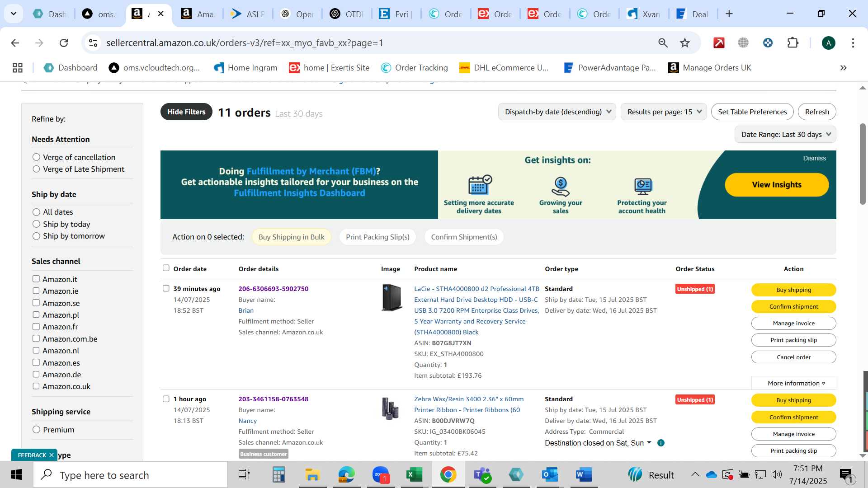Image resolution: width=868 pixels, height=488 pixels.
Task: Open File Explorer on the taskbar
Action: tap(312, 475)
